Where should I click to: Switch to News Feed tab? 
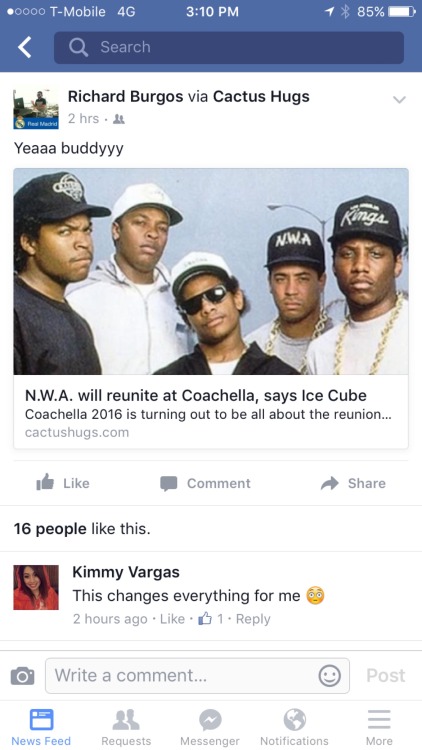click(41, 727)
